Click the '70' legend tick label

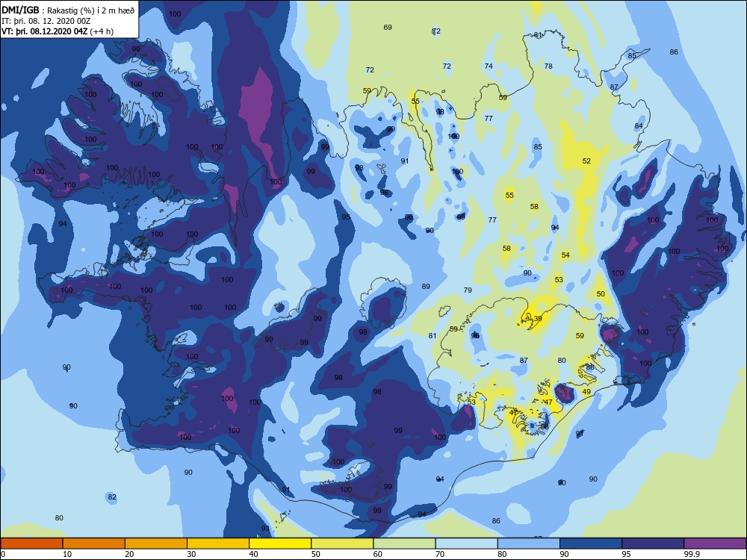pyautogui.click(x=440, y=554)
